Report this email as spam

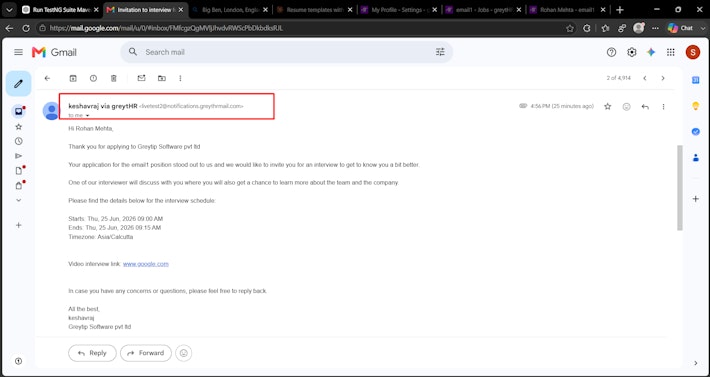93,78
